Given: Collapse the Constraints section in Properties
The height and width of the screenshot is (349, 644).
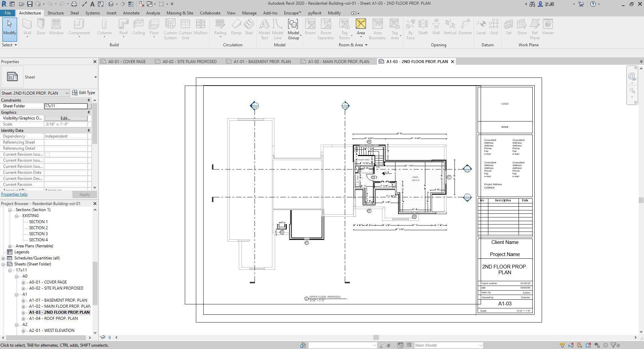Looking at the screenshot, I should click(89, 100).
